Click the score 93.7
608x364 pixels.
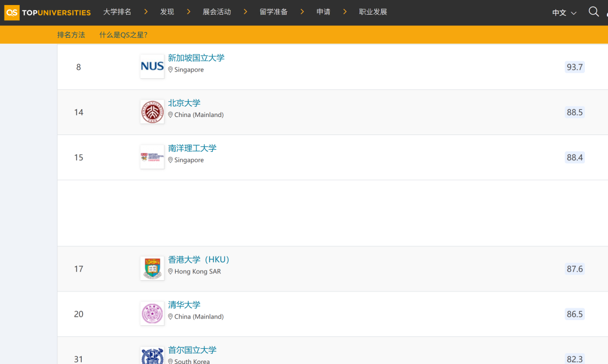point(575,67)
